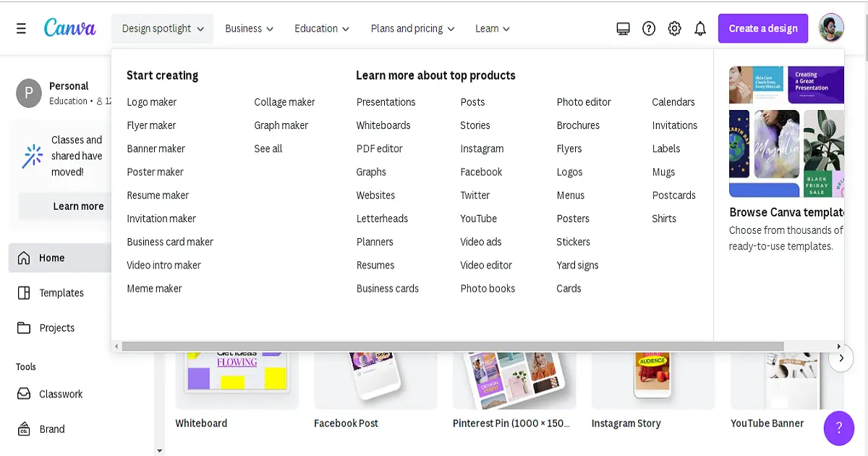Open the Business card maker link
This screenshot has width=868, height=456.
[170, 242]
